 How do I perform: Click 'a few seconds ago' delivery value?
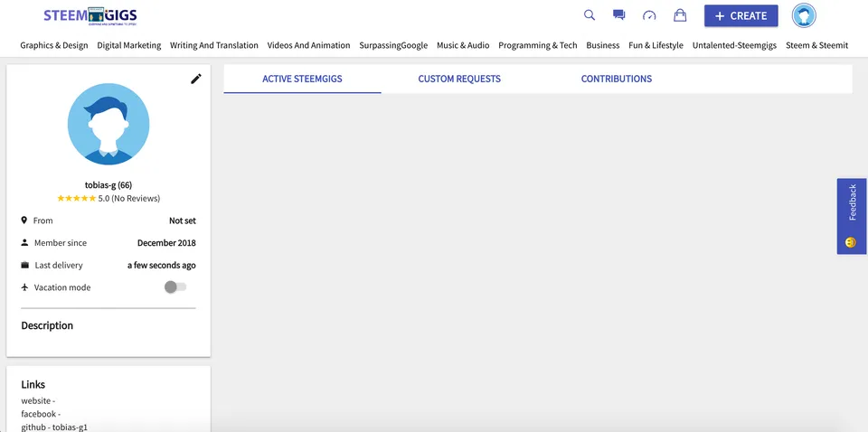(x=162, y=265)
